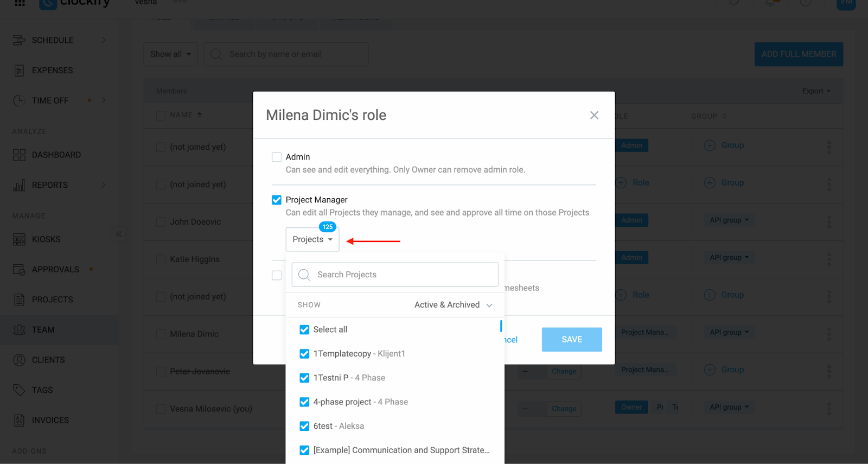This screenshot has height=464, width=868.
Task: Open the Show all filter dropdown
Action: [170, 54]
